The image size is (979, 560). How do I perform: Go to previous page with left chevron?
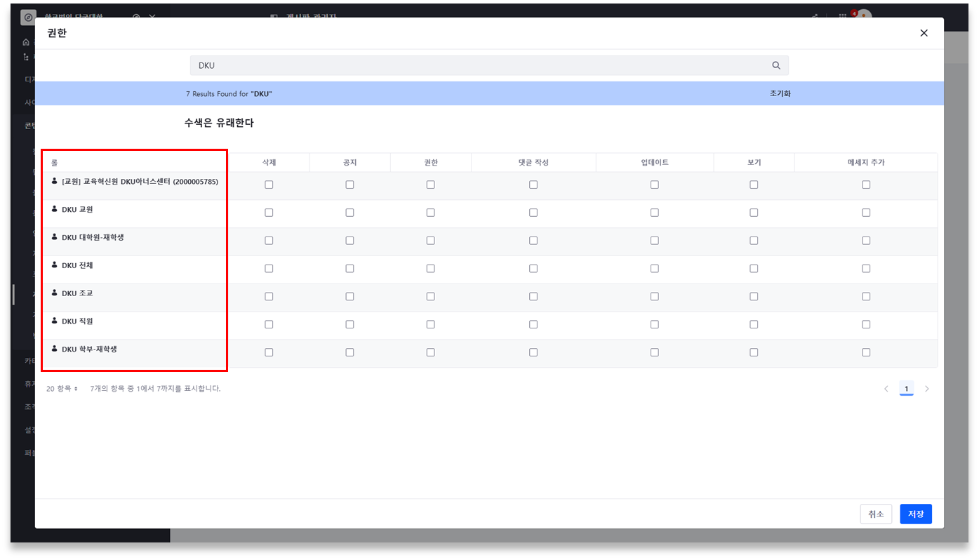point(886,389)
